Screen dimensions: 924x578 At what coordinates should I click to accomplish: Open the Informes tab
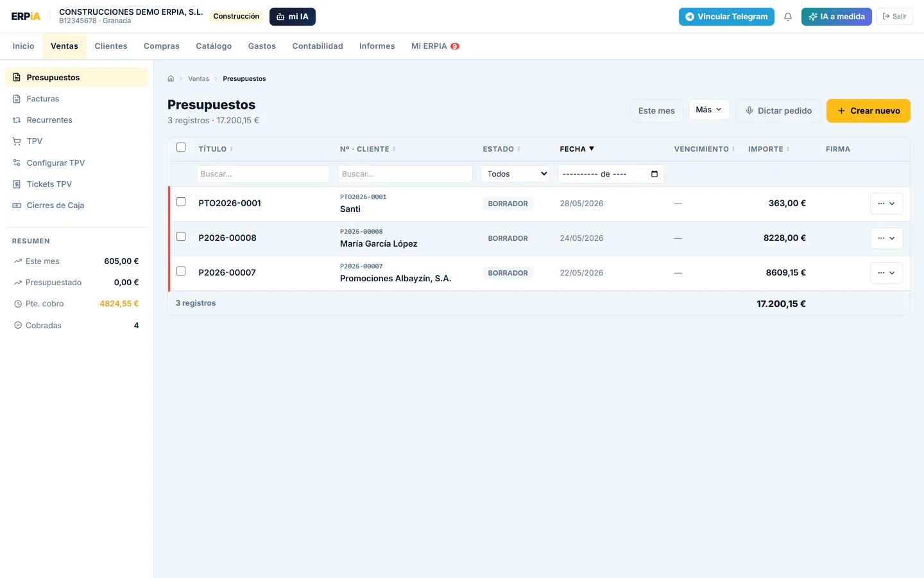(x=377, y=46)
